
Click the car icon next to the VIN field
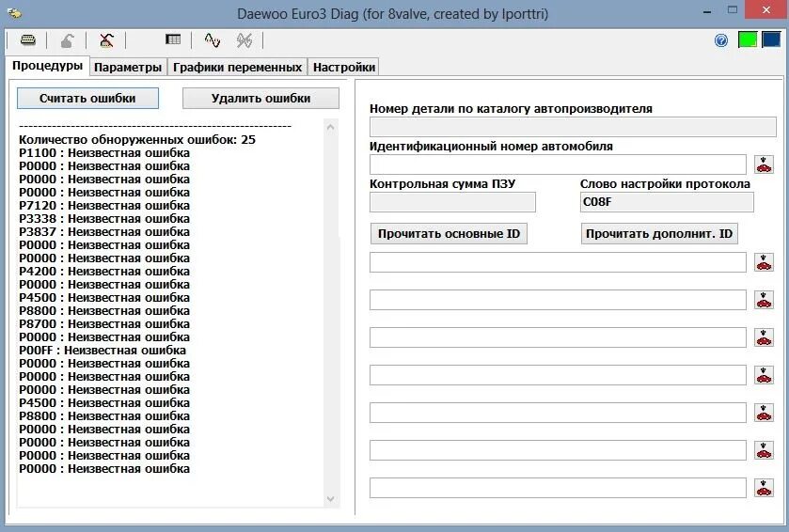[764, 164]
